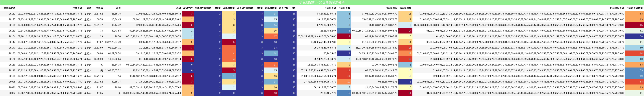The width and height of the screenshot is (644, 96).
Task: Click the 目前热码号数量 cell showing 58
Action: coord(634,36)
